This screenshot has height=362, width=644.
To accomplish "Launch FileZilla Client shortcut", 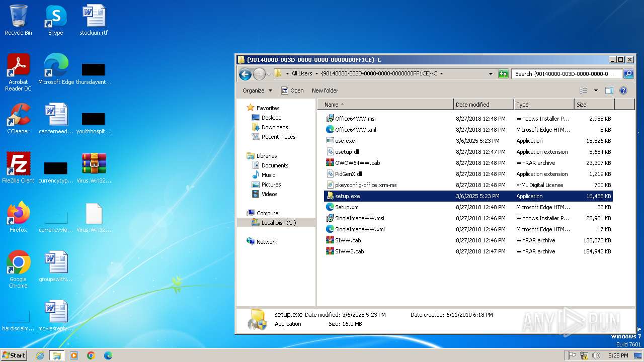I will pyautogui.click(x=18, y=167).
